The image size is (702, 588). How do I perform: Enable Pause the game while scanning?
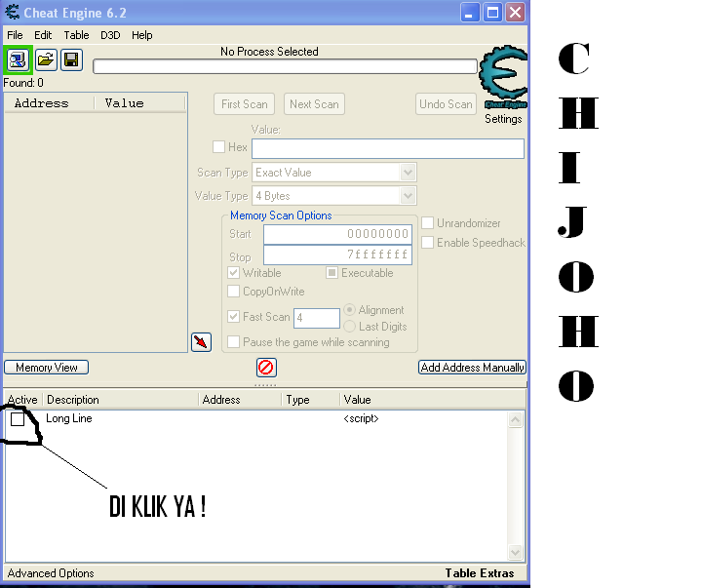point(233,342)
